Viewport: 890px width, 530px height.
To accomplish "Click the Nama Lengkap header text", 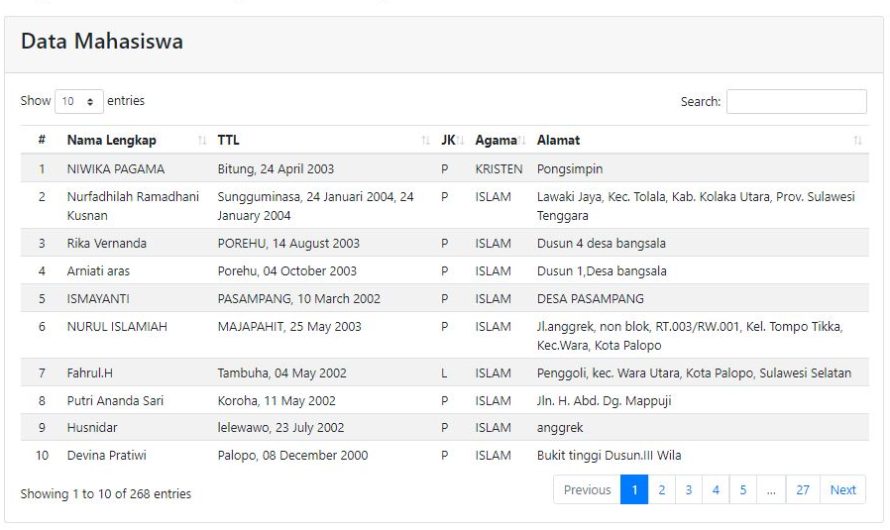I will [x=111, y=140].
